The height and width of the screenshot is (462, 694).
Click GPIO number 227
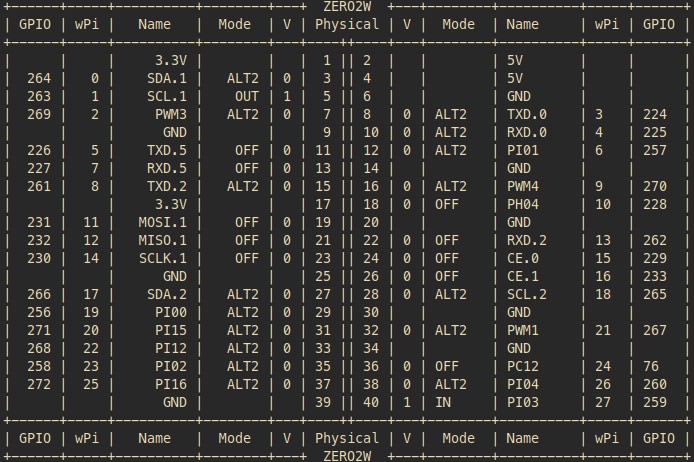tap(39, 168)
